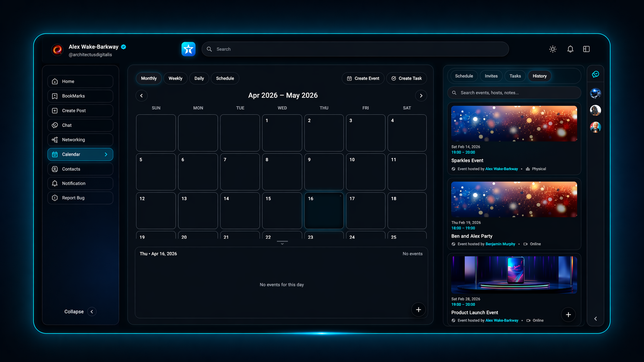Open Contacts in sidebar
The height and width of the screenshot is (362, 644).
pyautogui.click(x=80, y=169)
